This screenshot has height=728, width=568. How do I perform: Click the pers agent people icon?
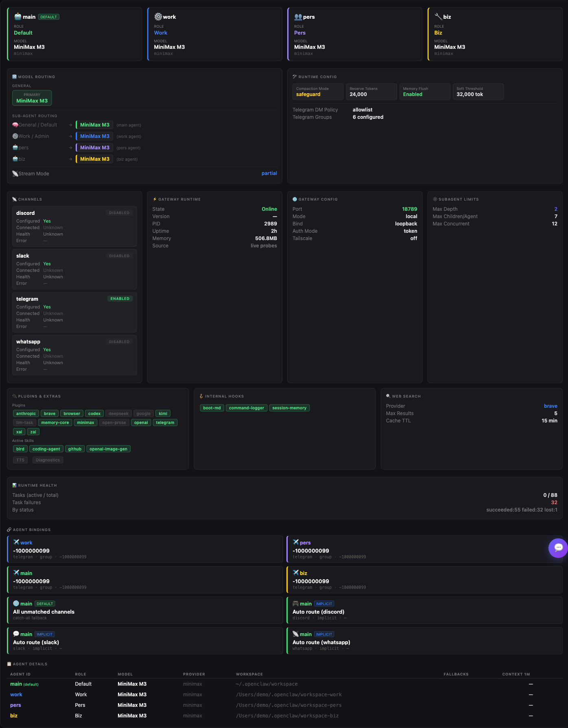(x=298, y=17)
